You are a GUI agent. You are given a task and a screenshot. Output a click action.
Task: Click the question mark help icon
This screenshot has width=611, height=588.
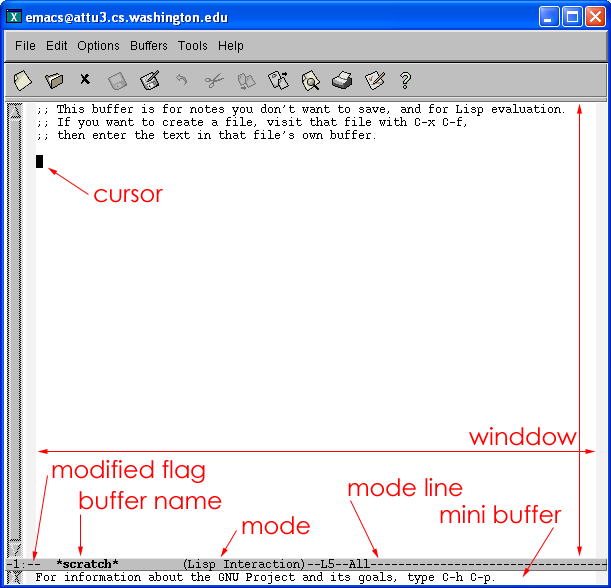(x=406, y=81)
